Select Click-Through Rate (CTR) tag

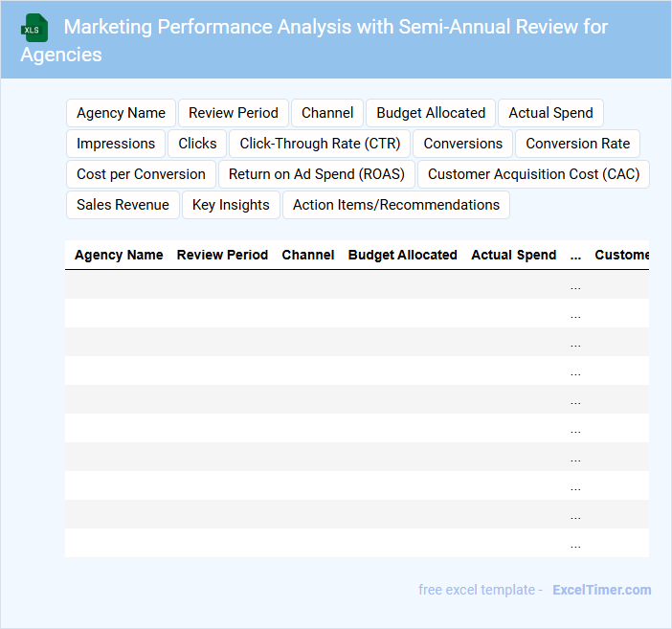coord(320,144)
